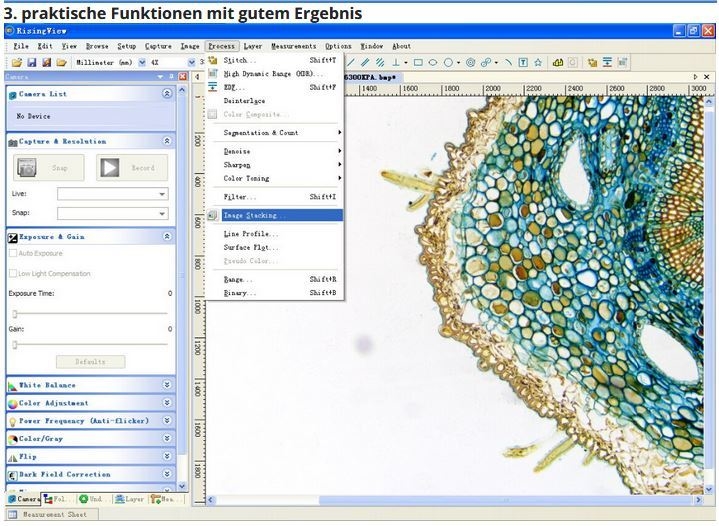The width and height of the screenshot is (719, 526).
Task: Enable the Auto Exposure checkbox
Action: (x=13, y=253)
